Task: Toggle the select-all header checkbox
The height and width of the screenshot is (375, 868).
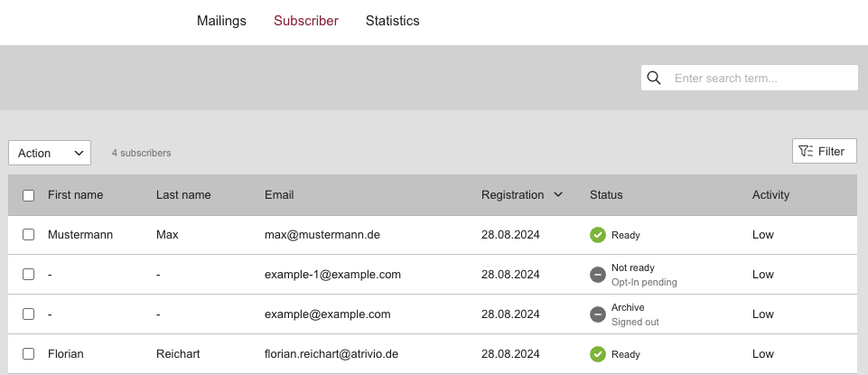Action: pos(28,195)
